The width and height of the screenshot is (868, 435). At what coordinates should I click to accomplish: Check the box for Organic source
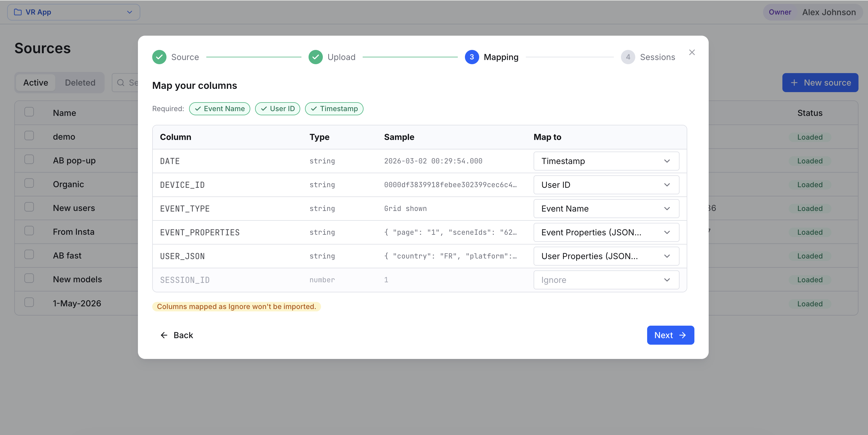[29, 183]
